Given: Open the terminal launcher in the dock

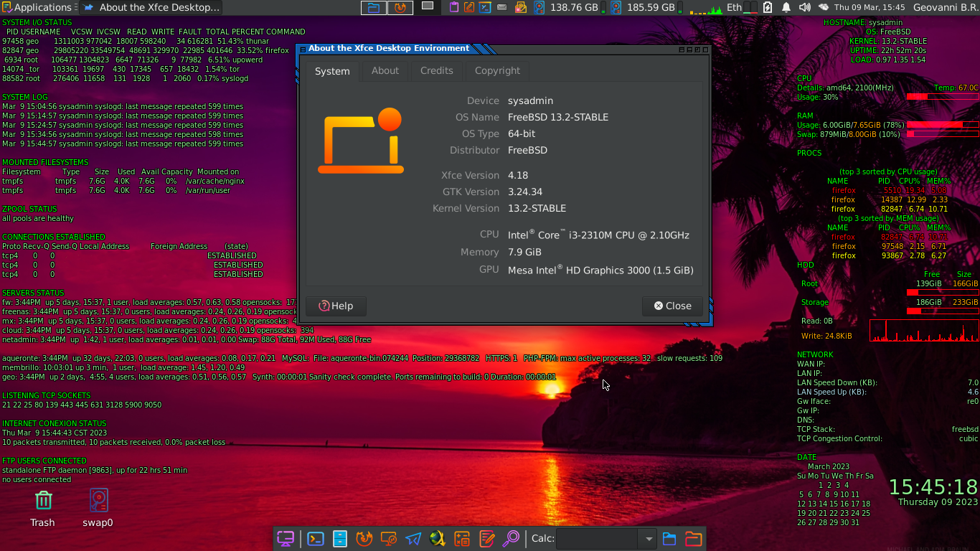Looking at the screenshot, I should 315,539.
